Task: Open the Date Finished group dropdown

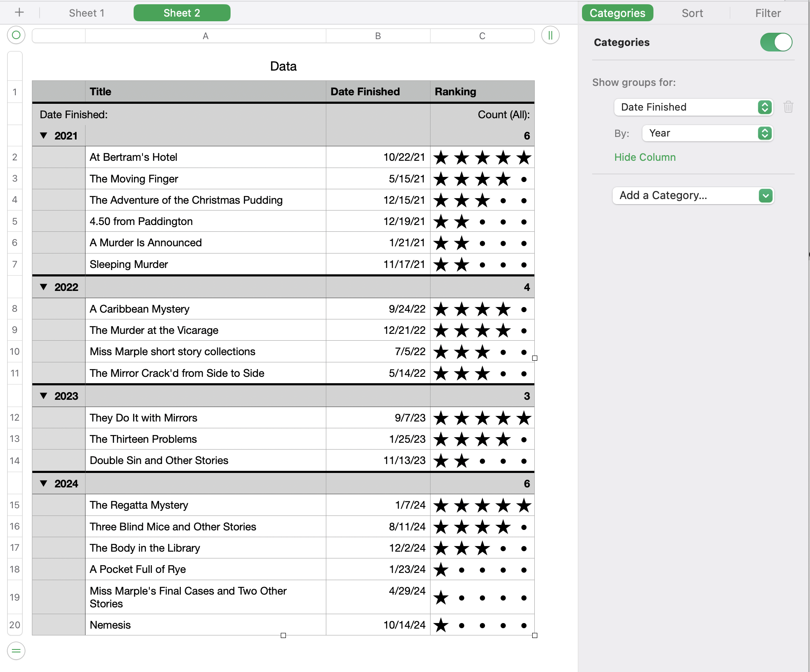Action: point(693,107)
